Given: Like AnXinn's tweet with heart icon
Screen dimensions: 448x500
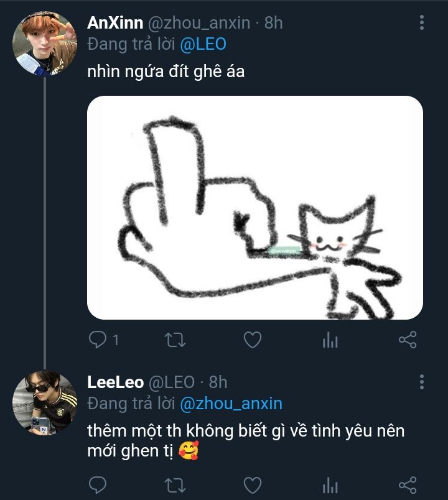Looking at the screenshot, I should (x=252, y=340).
